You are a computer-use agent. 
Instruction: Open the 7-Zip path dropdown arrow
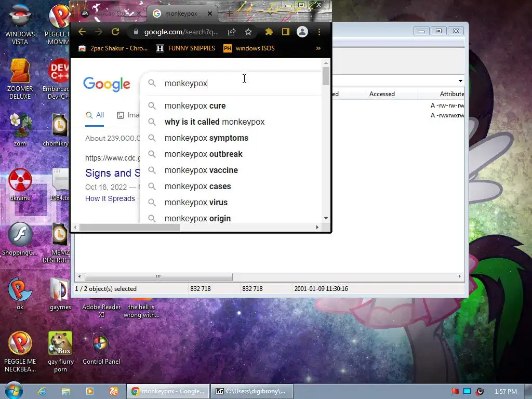coord(460,81)
